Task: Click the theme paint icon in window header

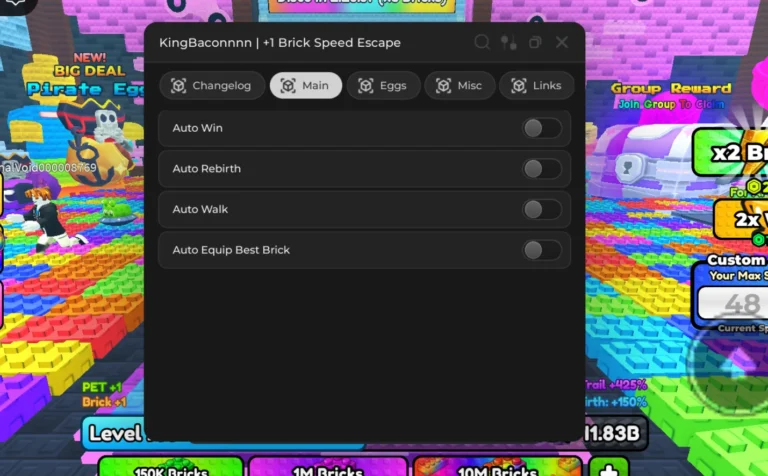Action: (508, 42)
